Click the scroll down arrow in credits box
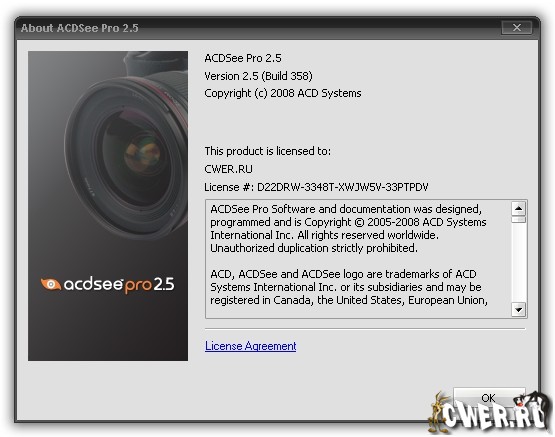This screenshot has height=437, width=555. click(x=519, y=310)
